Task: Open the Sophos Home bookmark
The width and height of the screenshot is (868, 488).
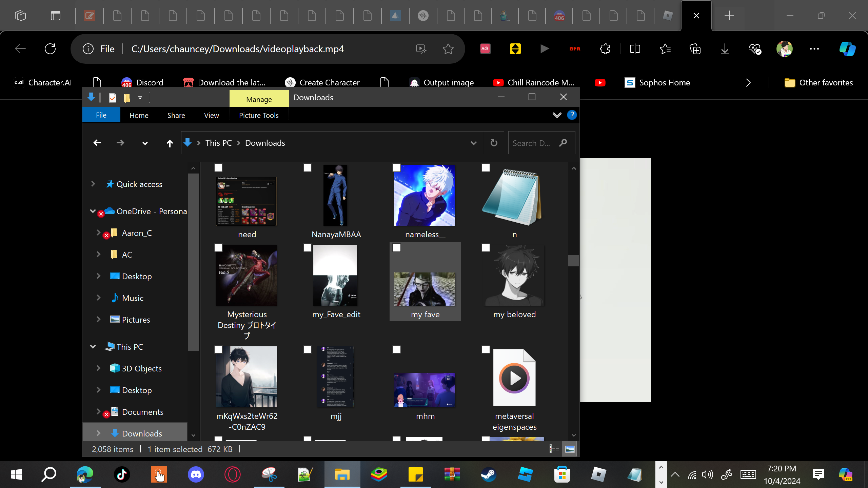Action: [x=657, y=83]
